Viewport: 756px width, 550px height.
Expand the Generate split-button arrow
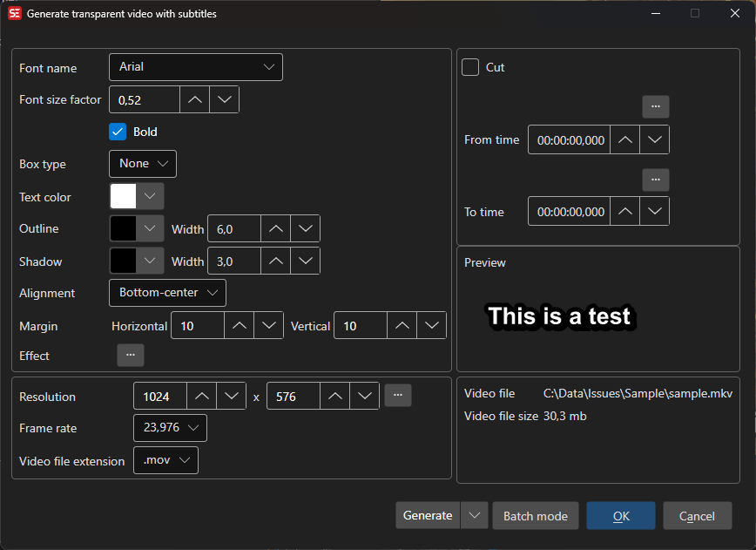click(474, 515)
